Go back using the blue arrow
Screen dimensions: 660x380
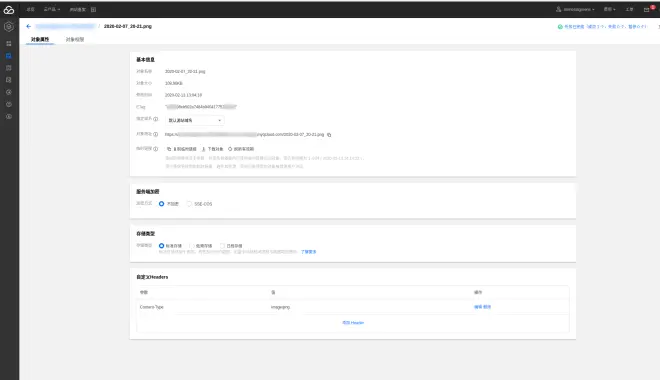tap(29, 26)
